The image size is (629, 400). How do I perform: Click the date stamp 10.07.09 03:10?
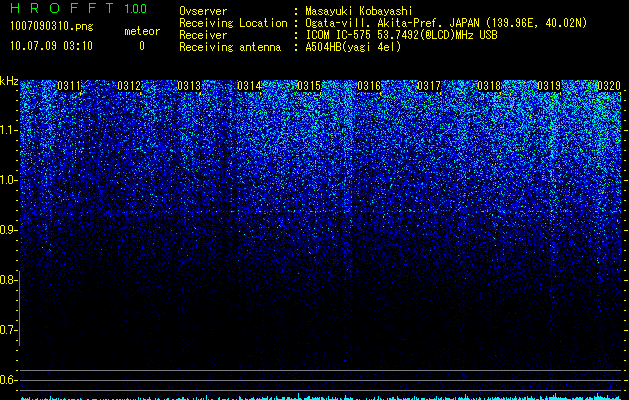pyautogui.click(x=51, y=46)
